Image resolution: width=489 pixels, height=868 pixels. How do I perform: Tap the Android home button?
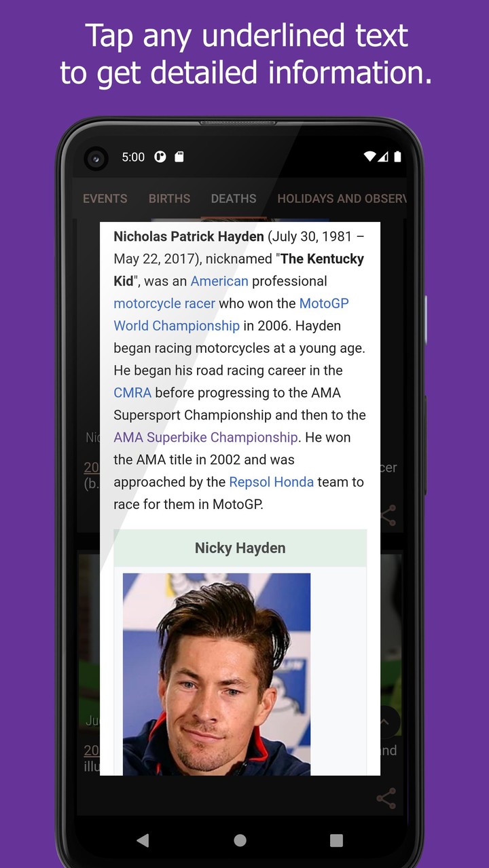pos(240,840)
